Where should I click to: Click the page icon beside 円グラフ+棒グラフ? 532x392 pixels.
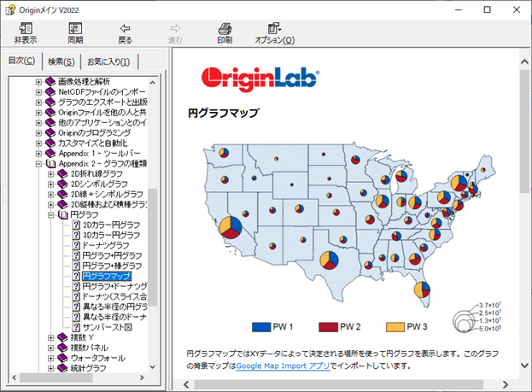coord(76,266)
